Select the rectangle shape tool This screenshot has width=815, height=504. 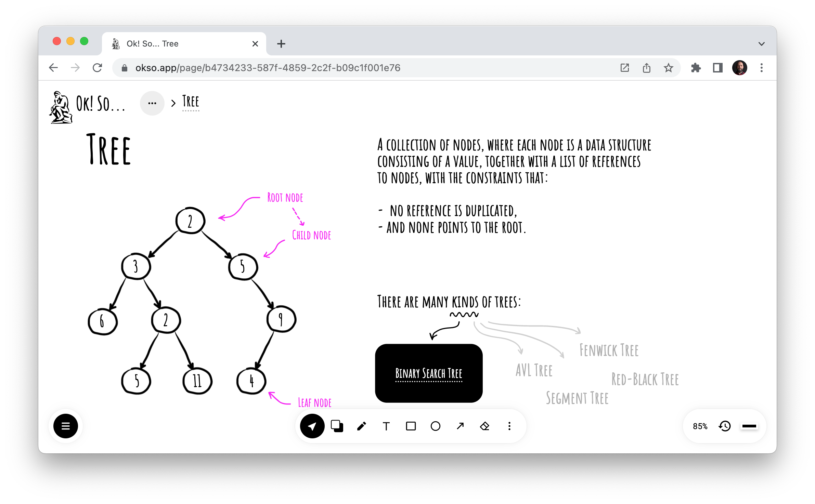pyautogui.click(x=411, y=426)
